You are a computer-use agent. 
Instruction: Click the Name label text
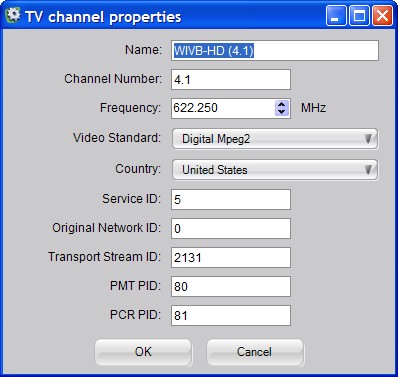coord(143,50)
